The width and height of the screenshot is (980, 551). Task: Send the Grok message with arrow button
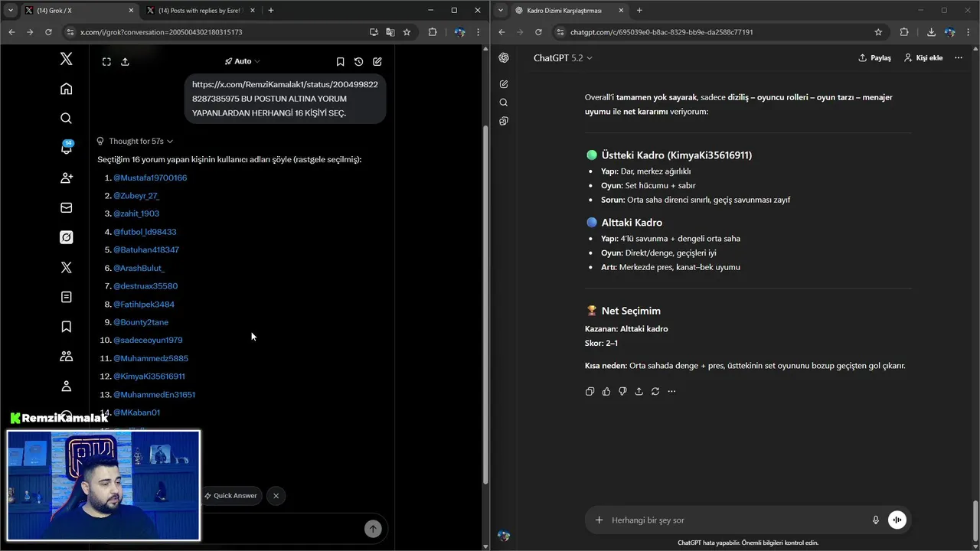373,529
